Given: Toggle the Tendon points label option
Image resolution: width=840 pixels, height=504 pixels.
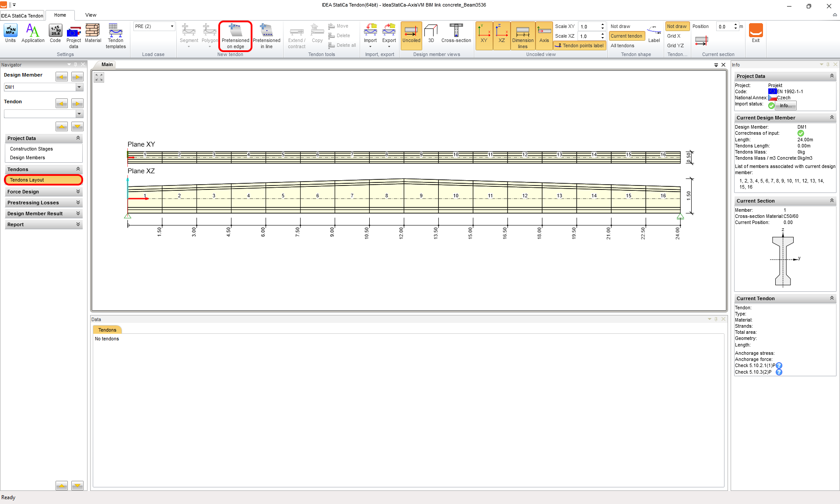Looking at the screenshot, I should (x=580, y=45).
